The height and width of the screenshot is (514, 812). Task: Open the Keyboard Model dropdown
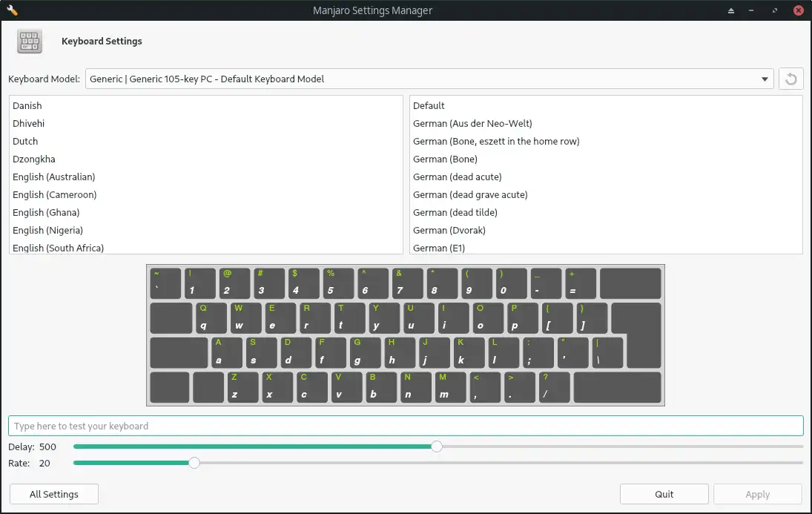(x=429, y=79)
